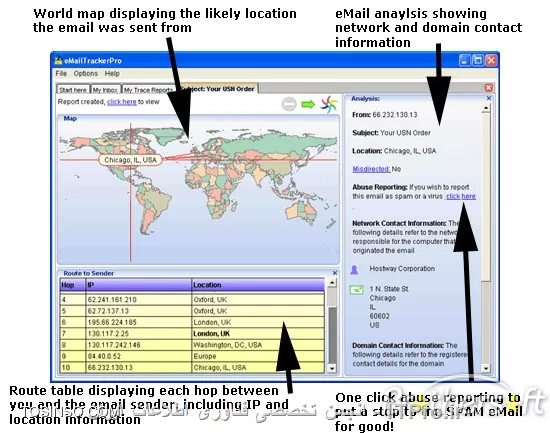The height and width of the screenshot is (433, 550).
Task: Select the row with IP 62.241.161.210
Action: (192, 300)
